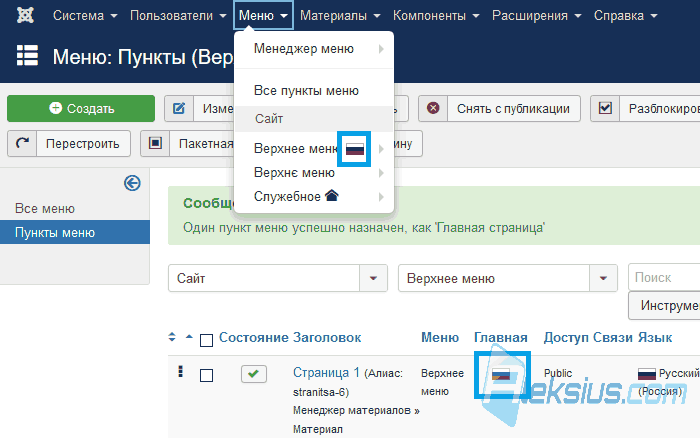Toggle published status of Страница 1

[x=254, y=374]
